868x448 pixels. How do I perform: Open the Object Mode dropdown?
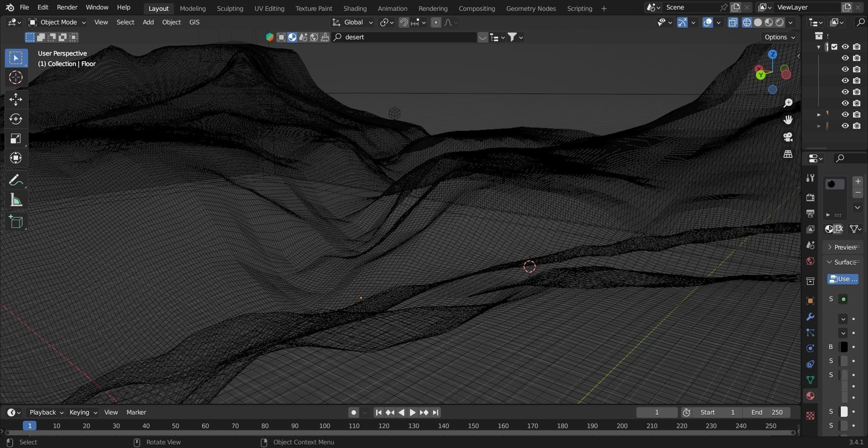[x=57, y=22]
